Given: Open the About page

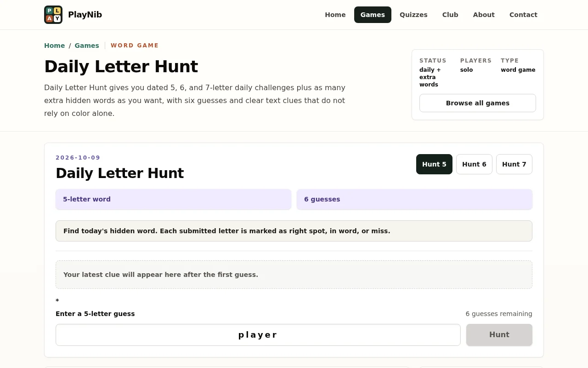Looking at the screenshot, I should 484,15.
